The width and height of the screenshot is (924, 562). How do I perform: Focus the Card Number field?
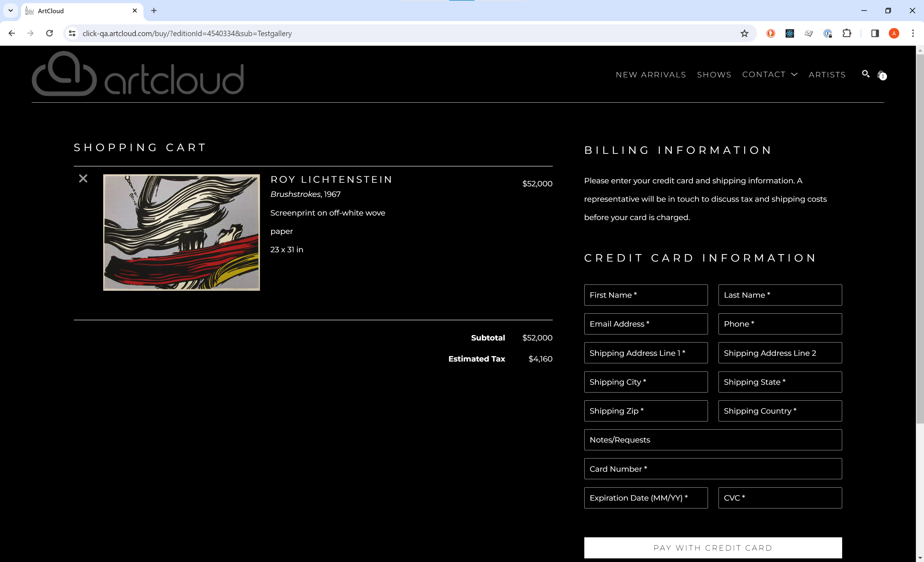tap(713, 469)
